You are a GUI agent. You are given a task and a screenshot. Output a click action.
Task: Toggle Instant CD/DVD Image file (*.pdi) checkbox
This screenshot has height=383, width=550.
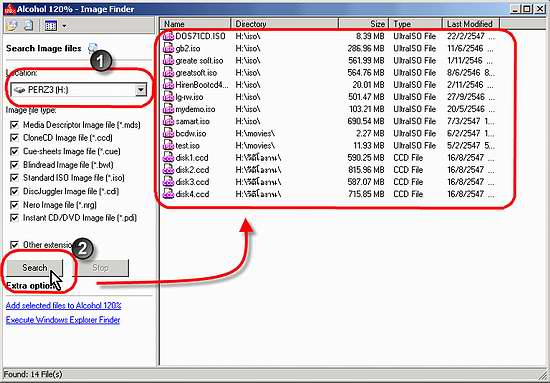[x=14, y=218]
